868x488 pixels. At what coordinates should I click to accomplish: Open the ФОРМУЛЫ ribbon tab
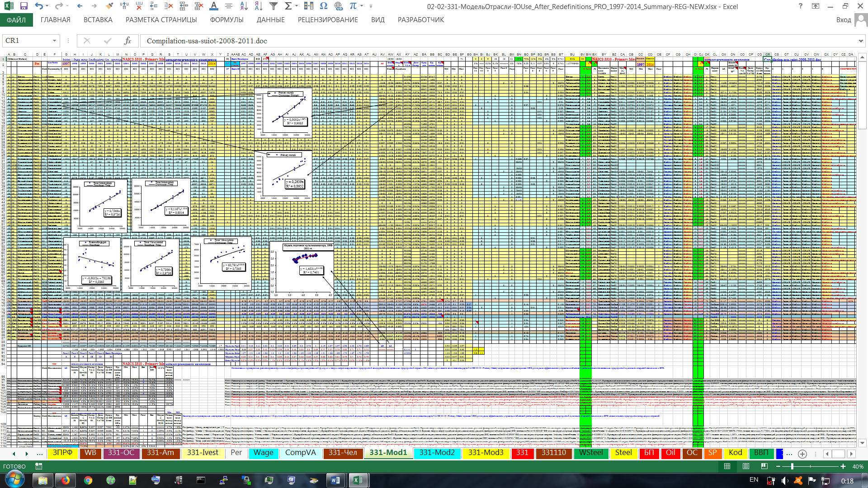click(226, 20)
